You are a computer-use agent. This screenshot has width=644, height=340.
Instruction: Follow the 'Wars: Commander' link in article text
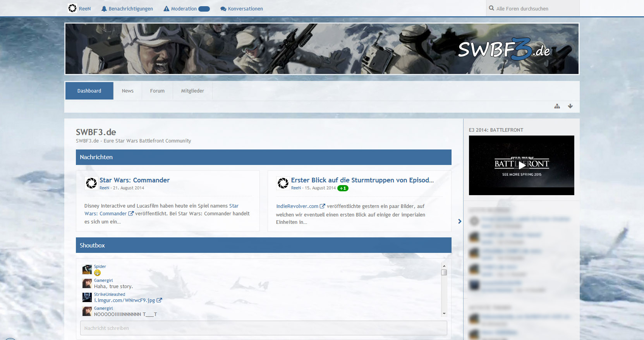(105, 213)
